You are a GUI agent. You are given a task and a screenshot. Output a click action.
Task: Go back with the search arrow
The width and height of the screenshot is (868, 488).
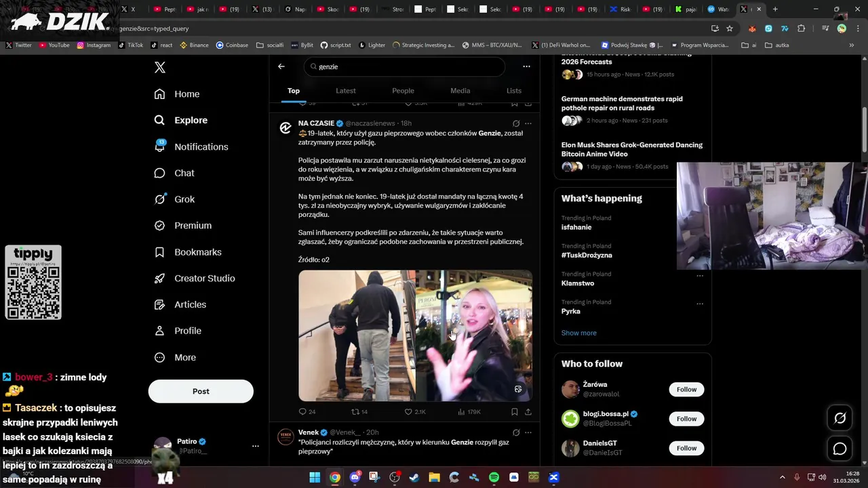[281, 66]
